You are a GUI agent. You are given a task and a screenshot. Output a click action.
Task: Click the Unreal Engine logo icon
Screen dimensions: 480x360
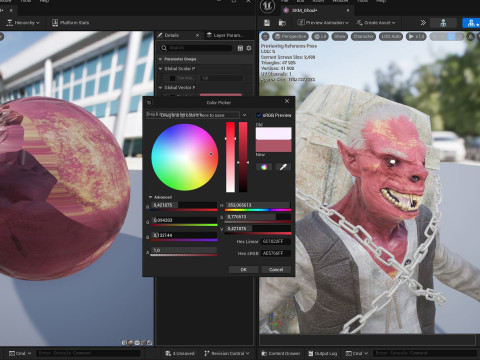point(267,7)
